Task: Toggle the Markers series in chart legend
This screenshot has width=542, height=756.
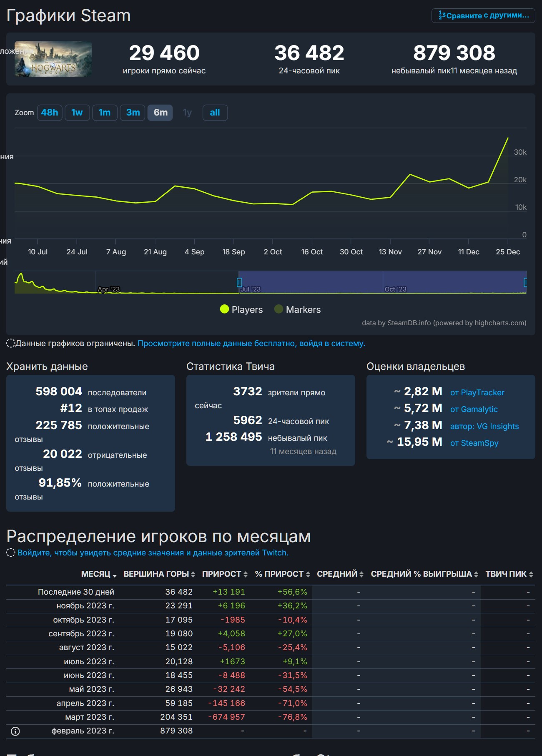Action: pos(297,309)
